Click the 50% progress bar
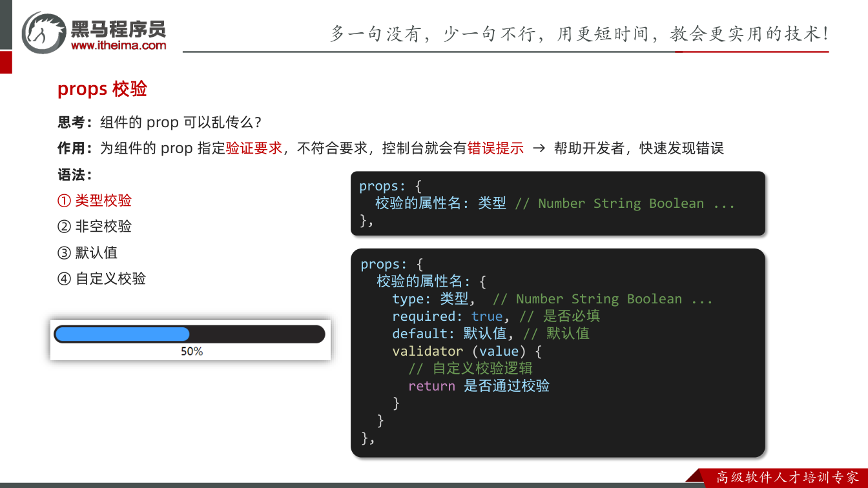This screenshot has height=488, width=868. (189, 334)
